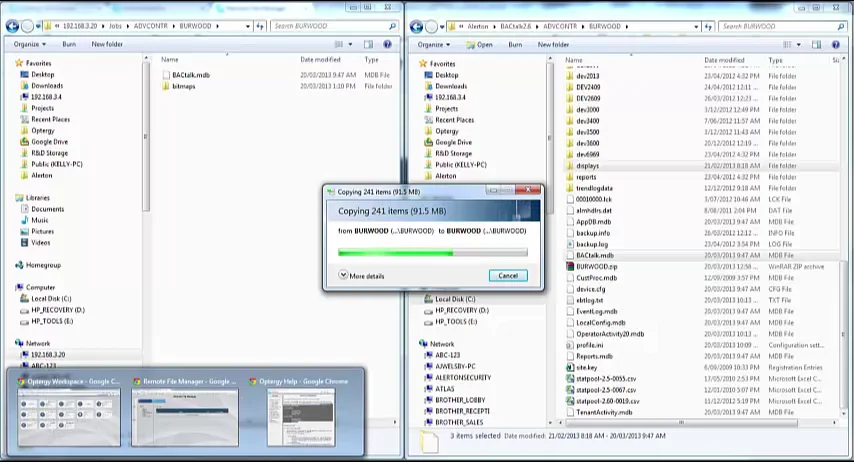Image resolution: width=854 pixels, height=462 pixels.
Task: Select the site.key registration file icon
Action: [570, 367]
